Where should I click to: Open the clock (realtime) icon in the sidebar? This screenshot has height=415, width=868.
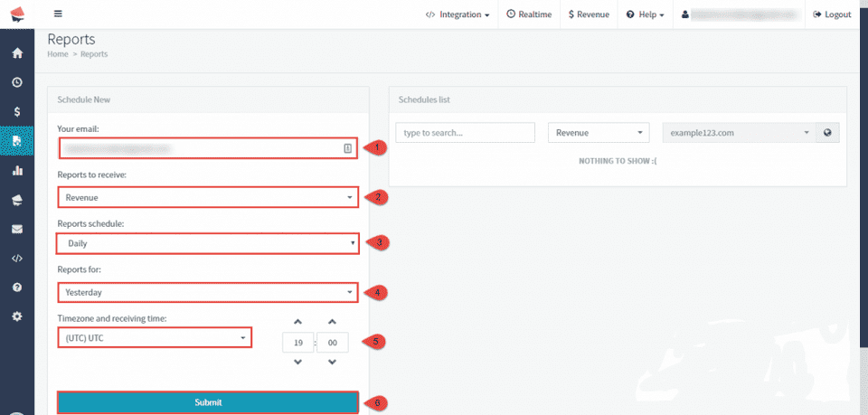point(16,82)
